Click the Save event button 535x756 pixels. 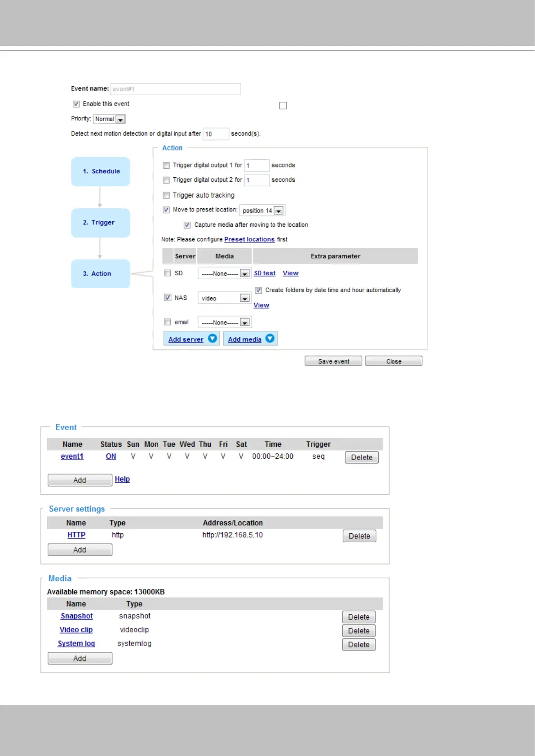[x=333, y=361]
